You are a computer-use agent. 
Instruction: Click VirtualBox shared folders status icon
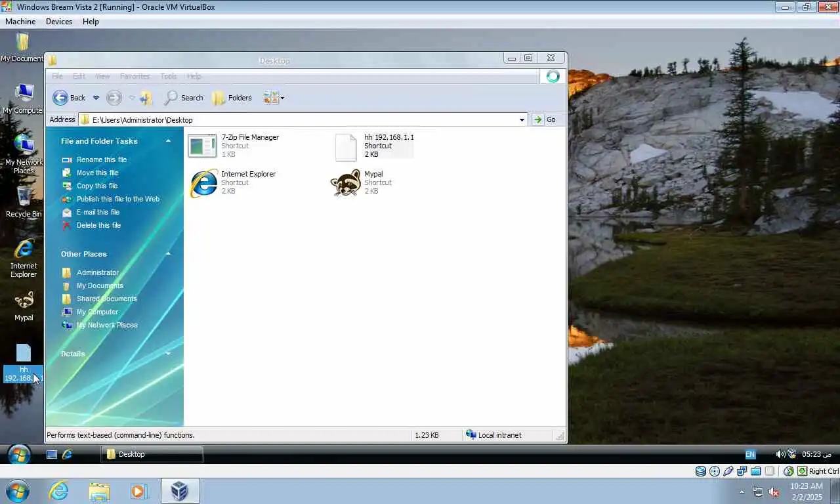[756, 471]
